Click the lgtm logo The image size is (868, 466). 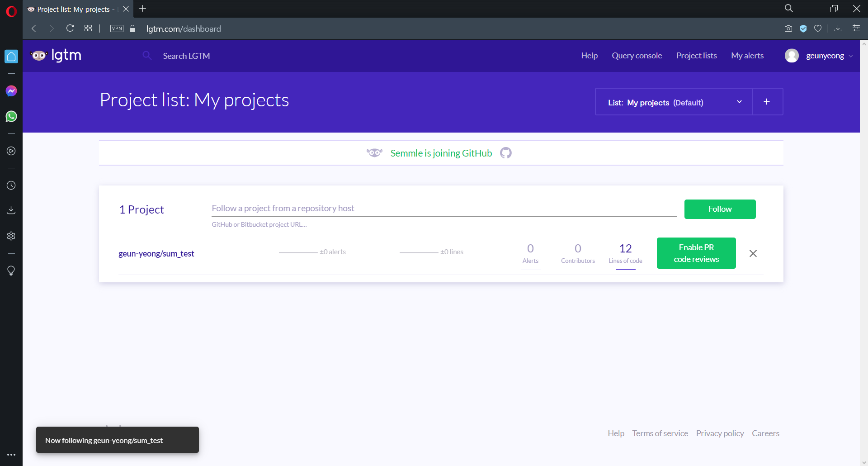56,55
